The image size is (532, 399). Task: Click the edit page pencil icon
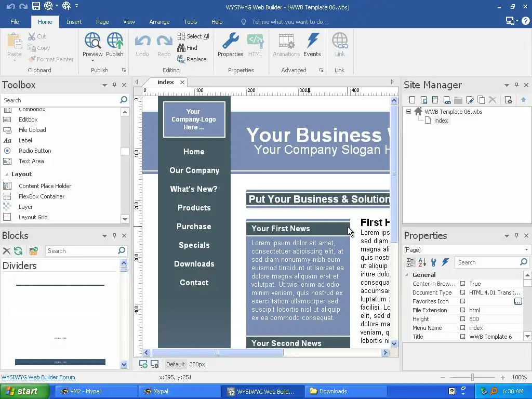[x=470, y=100]
